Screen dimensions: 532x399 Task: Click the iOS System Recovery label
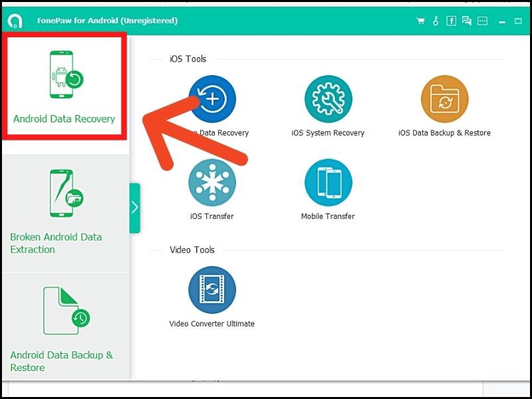click(328, 132)
